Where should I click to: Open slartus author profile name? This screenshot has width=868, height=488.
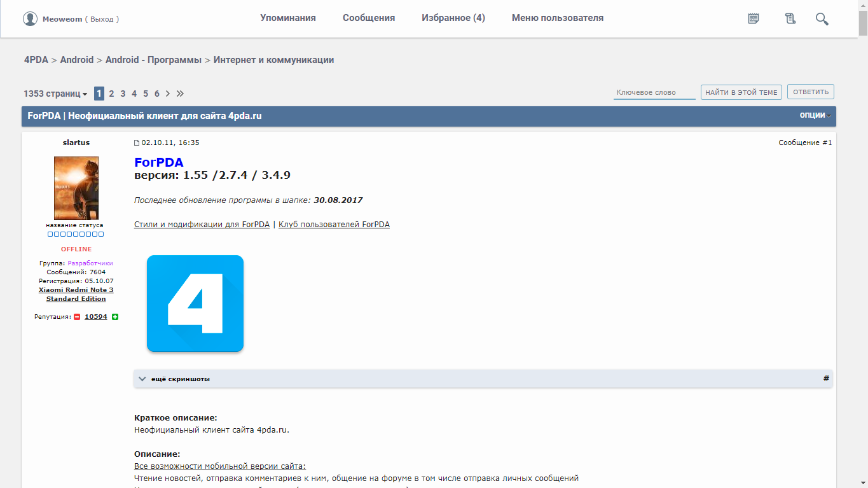76,143
